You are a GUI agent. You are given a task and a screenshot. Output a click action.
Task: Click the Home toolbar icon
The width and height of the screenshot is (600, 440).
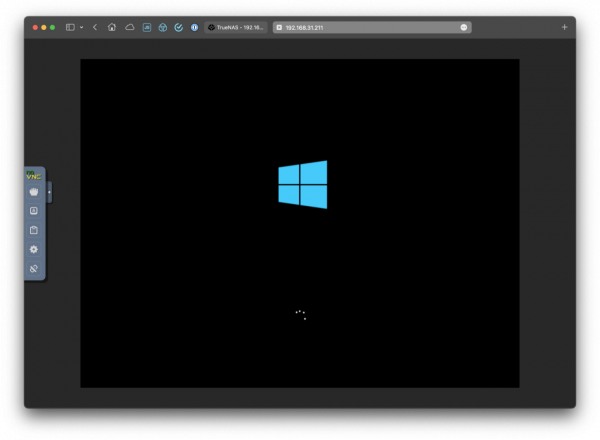coord(112,27)
